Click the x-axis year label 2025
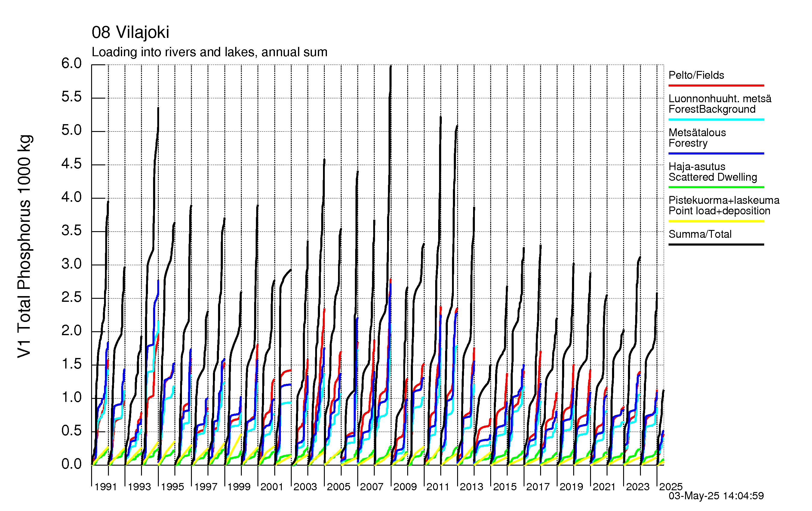Screen dimensions: 812x511 click(671, 487)
